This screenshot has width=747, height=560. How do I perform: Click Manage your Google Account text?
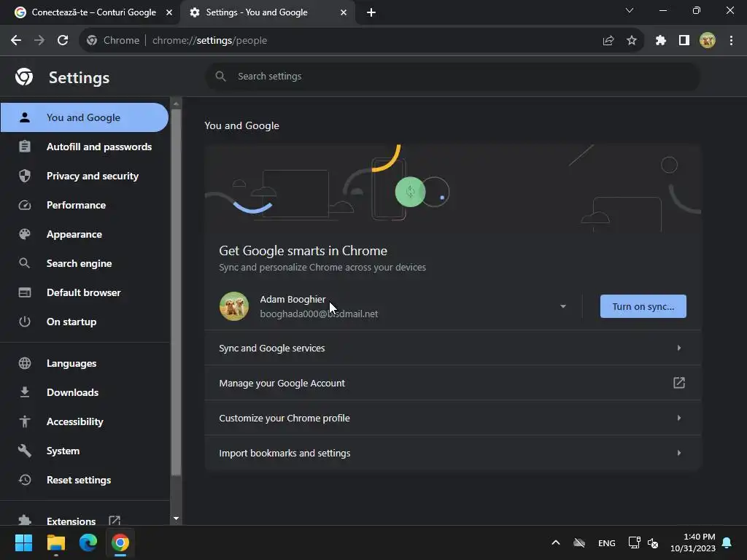[x=282, y=384]
